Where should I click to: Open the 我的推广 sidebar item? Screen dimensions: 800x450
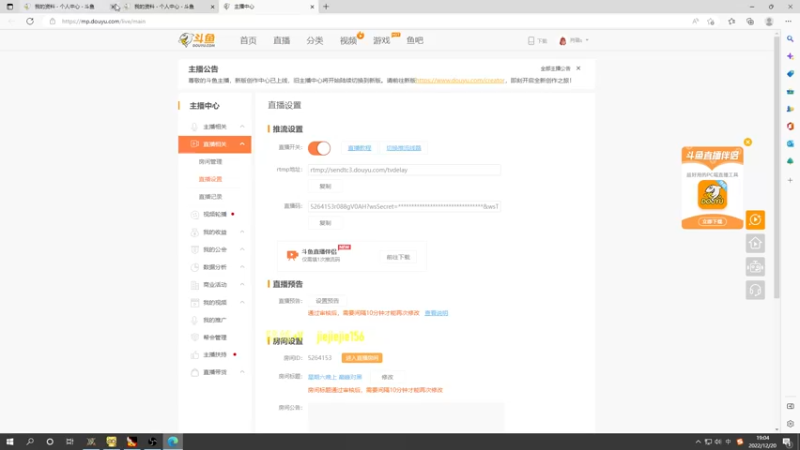coord(215,320)
